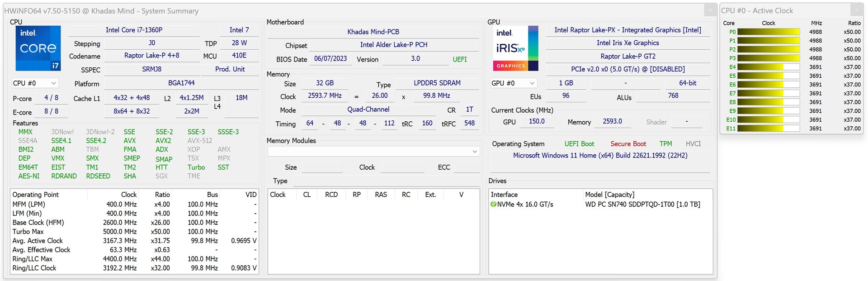Click the TPM label
Screen dimensions: 868x281
coord(665,144)
